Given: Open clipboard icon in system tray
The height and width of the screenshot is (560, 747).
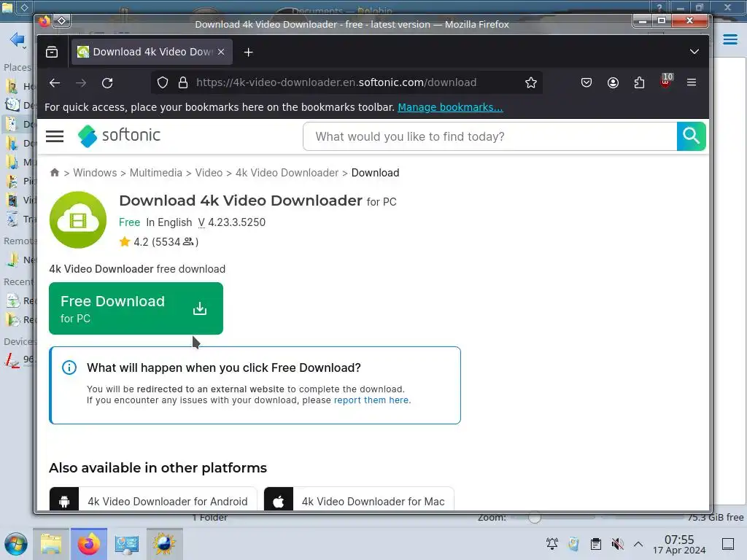Looking at the screenshot, I should [x=595, y=544].
